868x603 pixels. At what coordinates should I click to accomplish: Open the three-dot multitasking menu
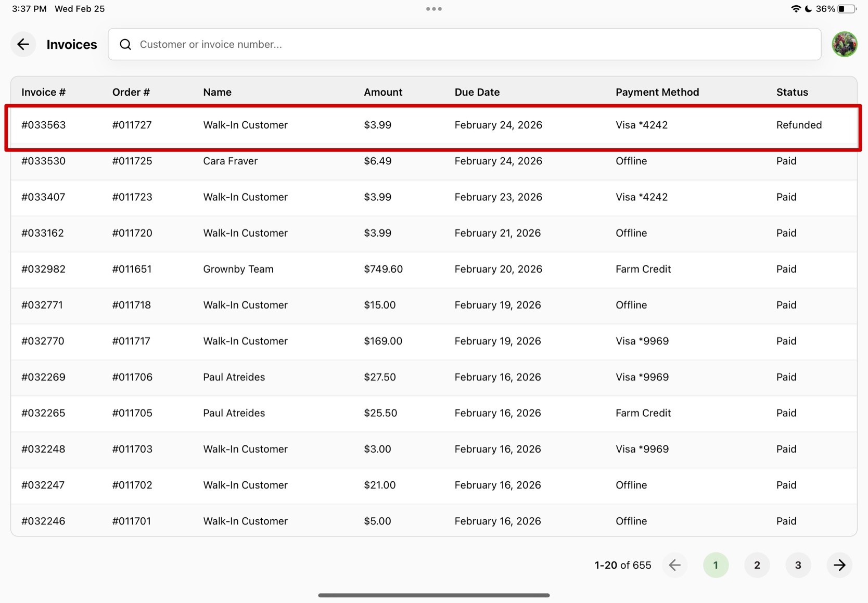coord(433,9)
